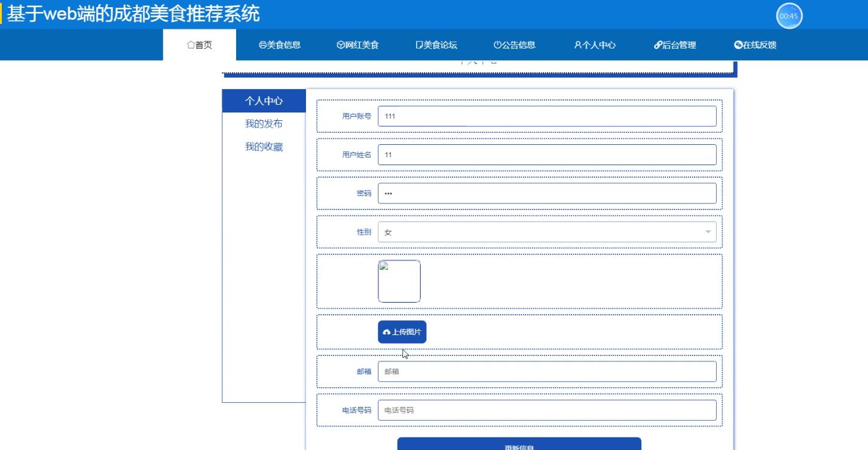The width and height of the screenshot is (868, 450).
Task: Navigate to 美食论坛
Action: pos(436,45)
